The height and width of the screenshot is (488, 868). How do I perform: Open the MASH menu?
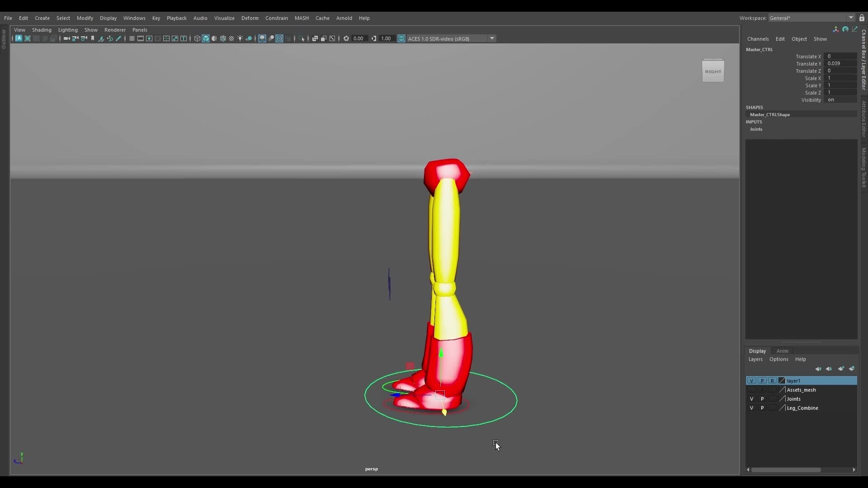click(302, 18)
